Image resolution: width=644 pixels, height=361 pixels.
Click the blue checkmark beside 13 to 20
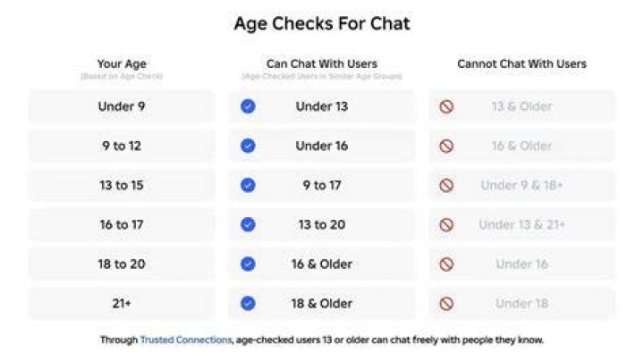coord(248,224)
